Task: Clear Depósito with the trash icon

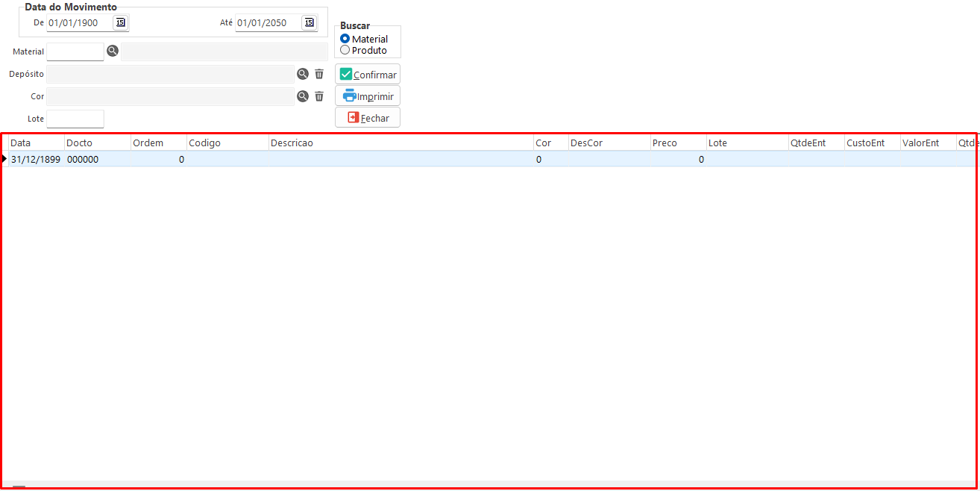Action: (319, 74)
